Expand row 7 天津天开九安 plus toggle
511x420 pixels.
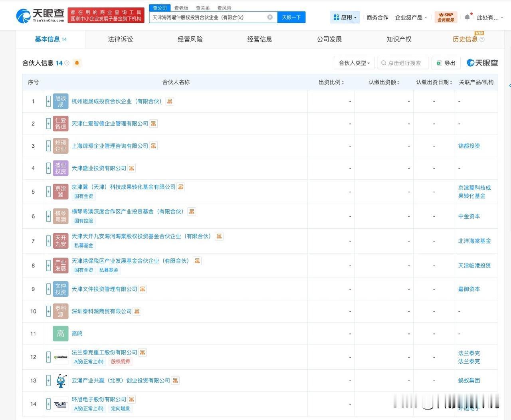point(48,241)
